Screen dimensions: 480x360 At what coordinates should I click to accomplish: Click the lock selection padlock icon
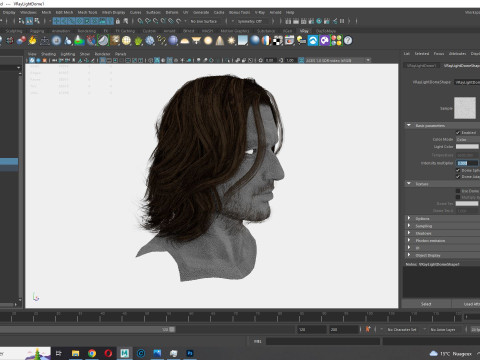[117, 21]
